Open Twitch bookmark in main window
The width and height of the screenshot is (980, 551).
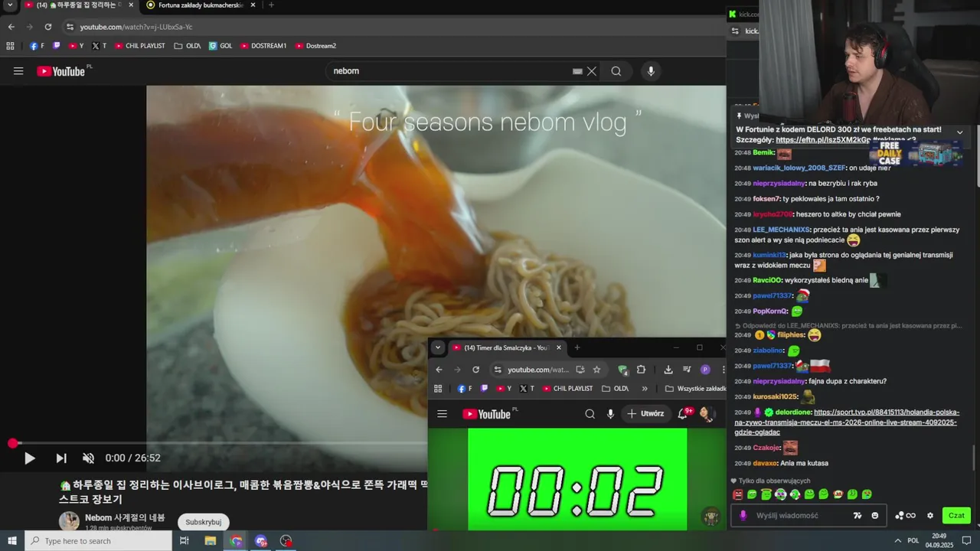56,46
